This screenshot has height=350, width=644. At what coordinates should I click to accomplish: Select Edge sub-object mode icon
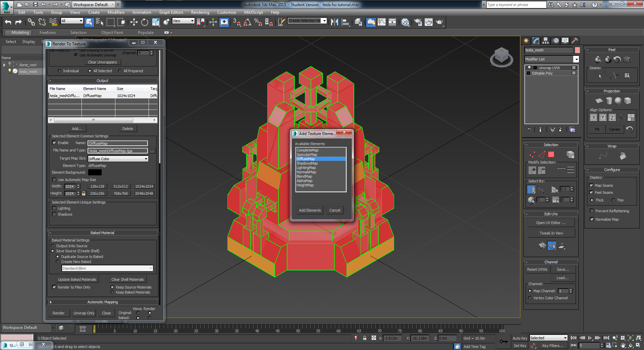click(x=542, y=155)
